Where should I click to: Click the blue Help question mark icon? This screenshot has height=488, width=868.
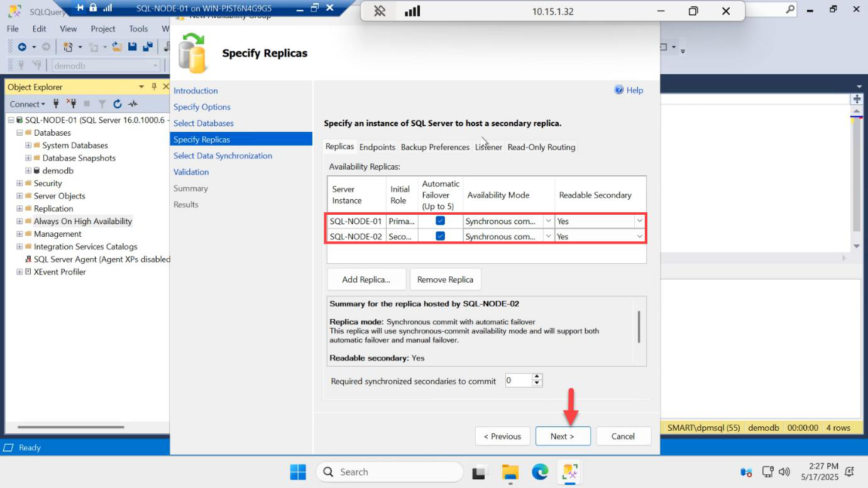pyautogui.click(x=619, y=90)
